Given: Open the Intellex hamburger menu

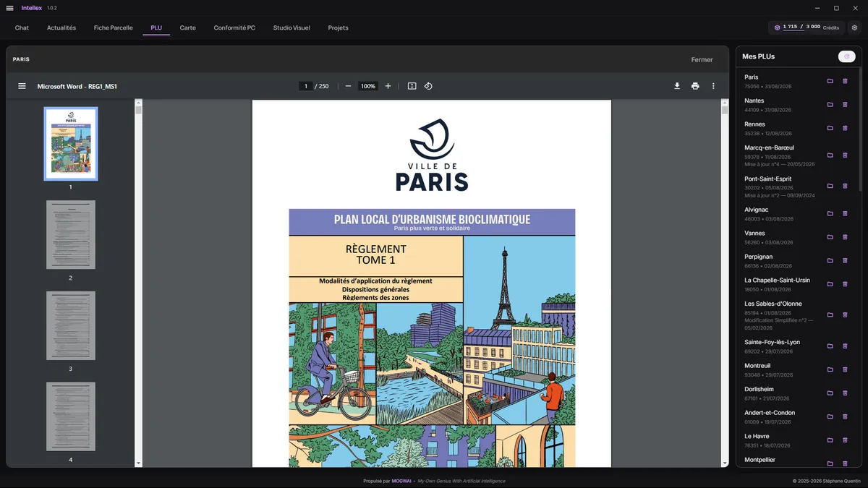Looking at the screenshot, I should 9,8.
